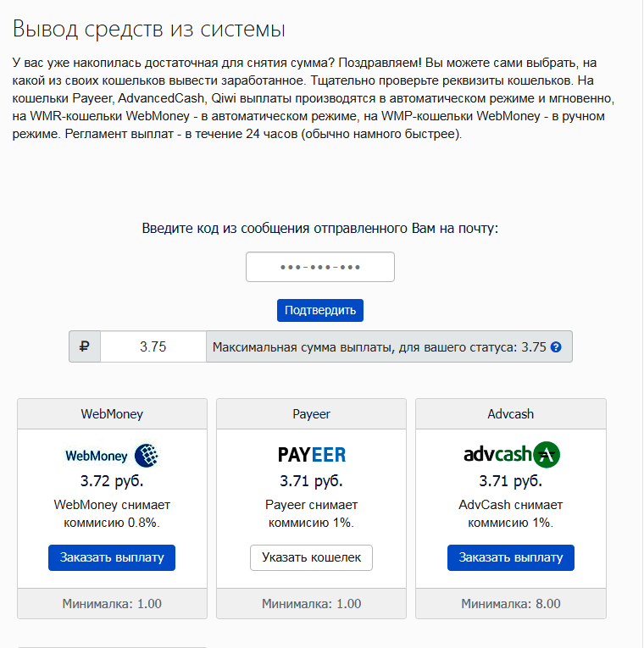Order WebMoney payout via Заказать выплату

click(112, 558)
